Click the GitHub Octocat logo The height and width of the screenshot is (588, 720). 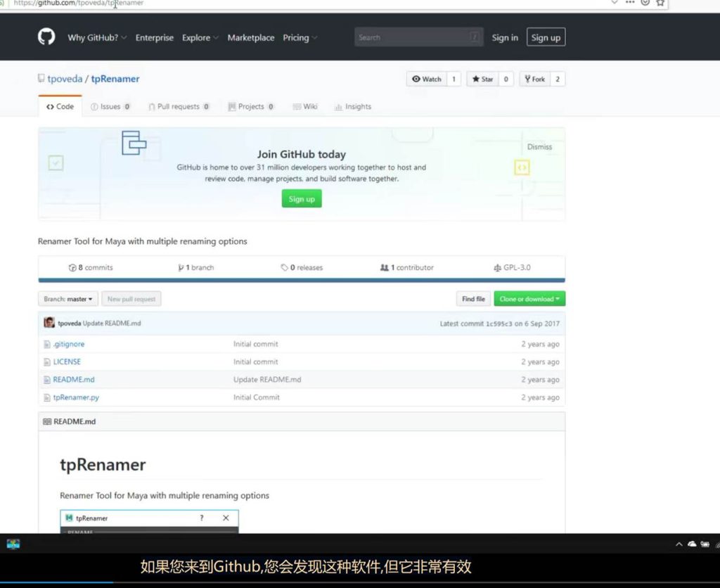point(46,37)
